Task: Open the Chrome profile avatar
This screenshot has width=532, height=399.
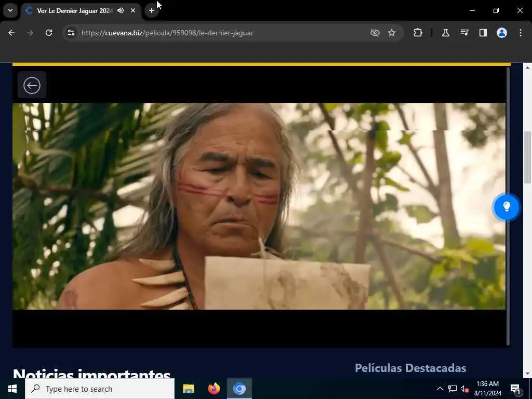Action: (x=502, y=33)
